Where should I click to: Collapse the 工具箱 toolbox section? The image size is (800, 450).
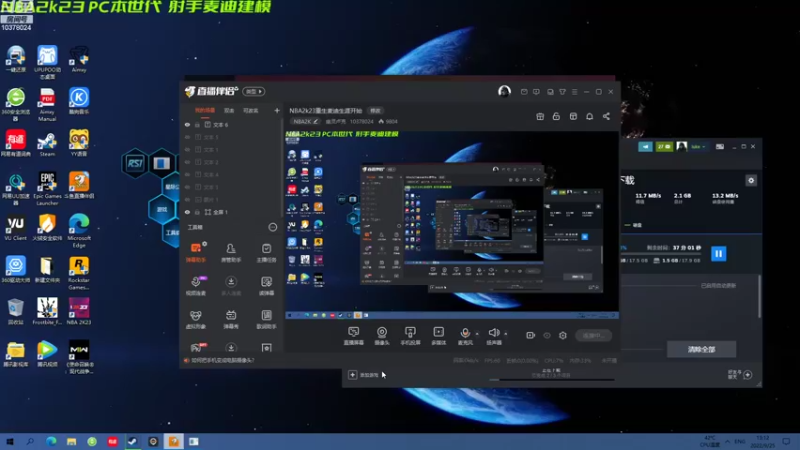click(273, 227)
